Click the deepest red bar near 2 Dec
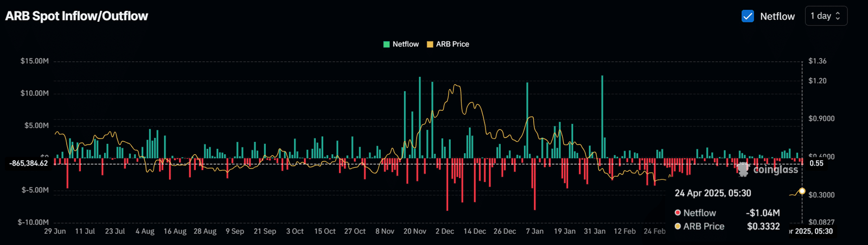The width and height of the screenshot is (868, 245). click(447, 185)
